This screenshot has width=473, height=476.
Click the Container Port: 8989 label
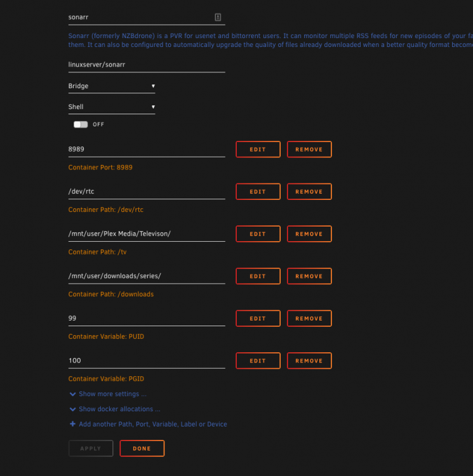[x=100, y=168]
